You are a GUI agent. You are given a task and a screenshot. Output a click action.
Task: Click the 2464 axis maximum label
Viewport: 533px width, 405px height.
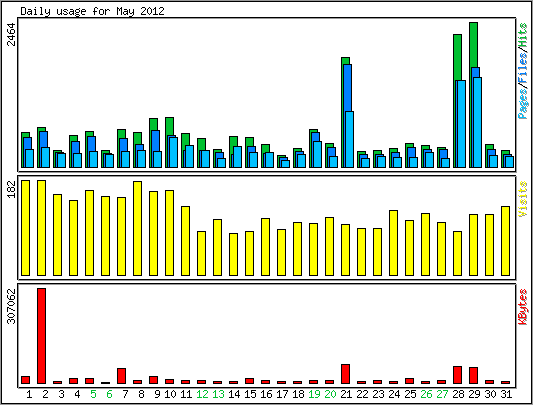tap(12, 34)
